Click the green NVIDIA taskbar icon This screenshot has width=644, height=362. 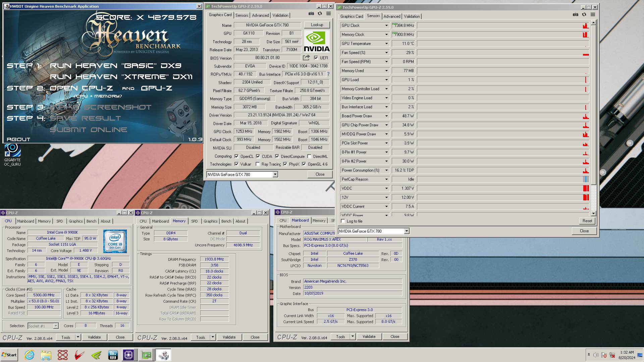96,355
